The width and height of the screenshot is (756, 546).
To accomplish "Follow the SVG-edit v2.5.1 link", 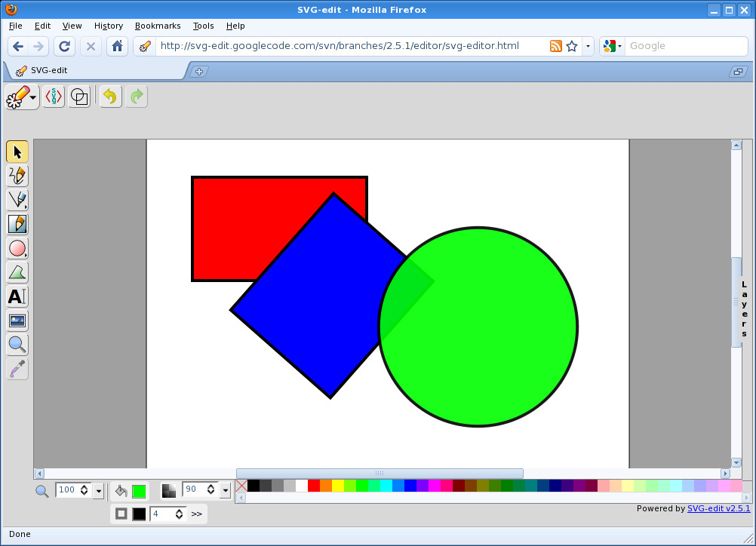I will coord(718,508).
